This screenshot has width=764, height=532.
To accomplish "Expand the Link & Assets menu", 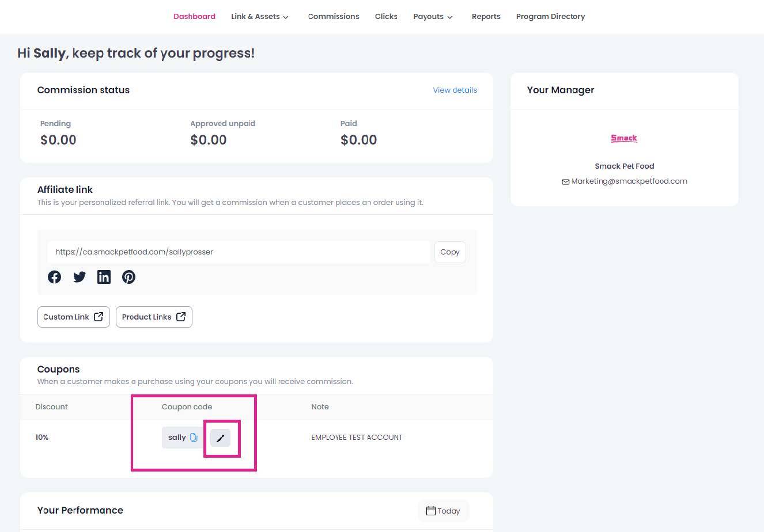I will tap(259, 17).
